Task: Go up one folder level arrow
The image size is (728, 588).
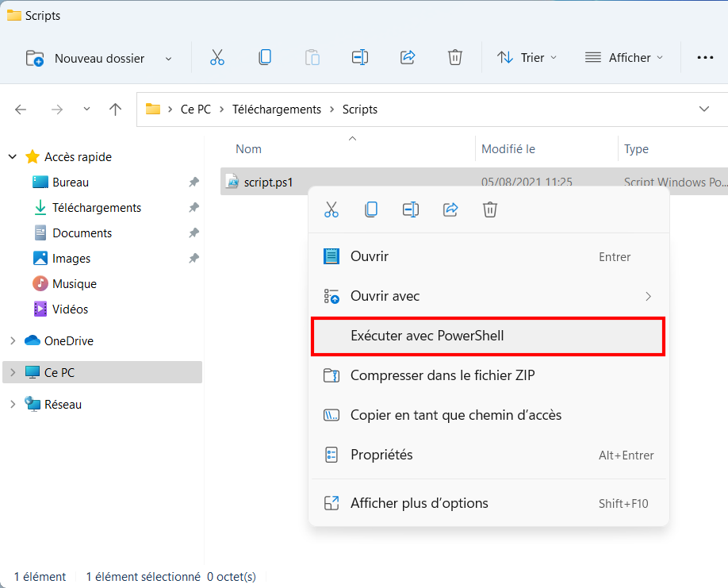Action: click(x=115, y=110)
